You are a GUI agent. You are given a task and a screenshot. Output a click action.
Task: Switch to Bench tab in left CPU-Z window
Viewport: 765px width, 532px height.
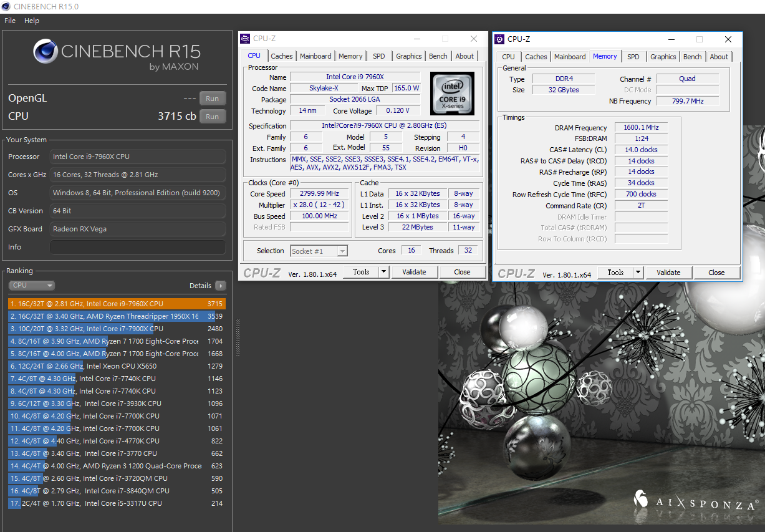coord(438,56)
